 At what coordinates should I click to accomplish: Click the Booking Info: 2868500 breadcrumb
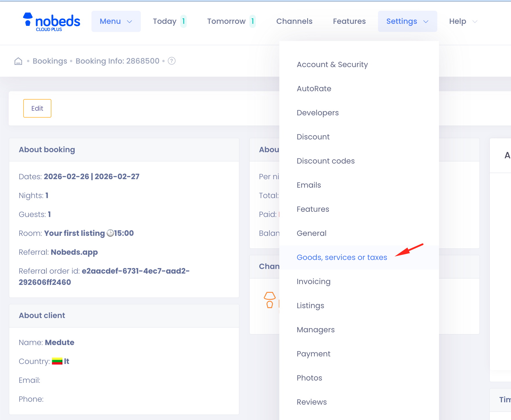[x=117, y=61]
